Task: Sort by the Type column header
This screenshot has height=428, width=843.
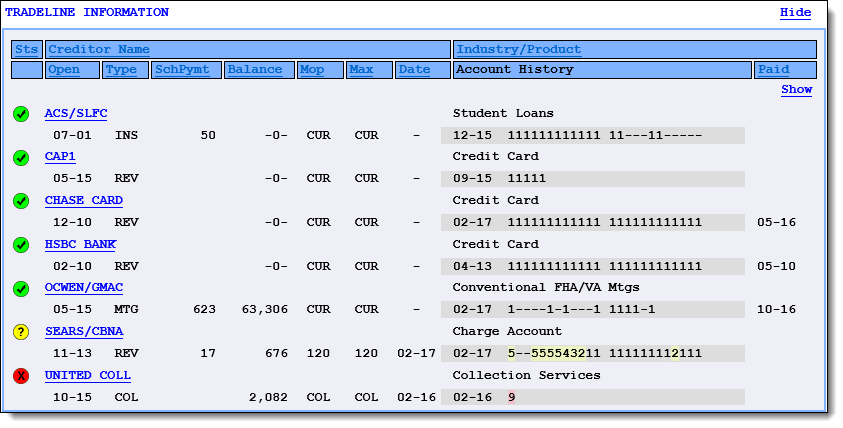Action: [x=121, y=70]
